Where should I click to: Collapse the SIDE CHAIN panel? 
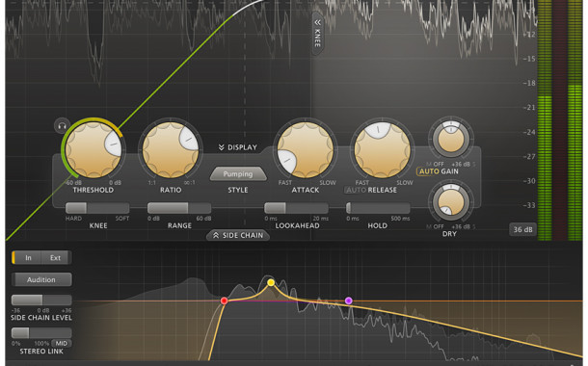238,235
